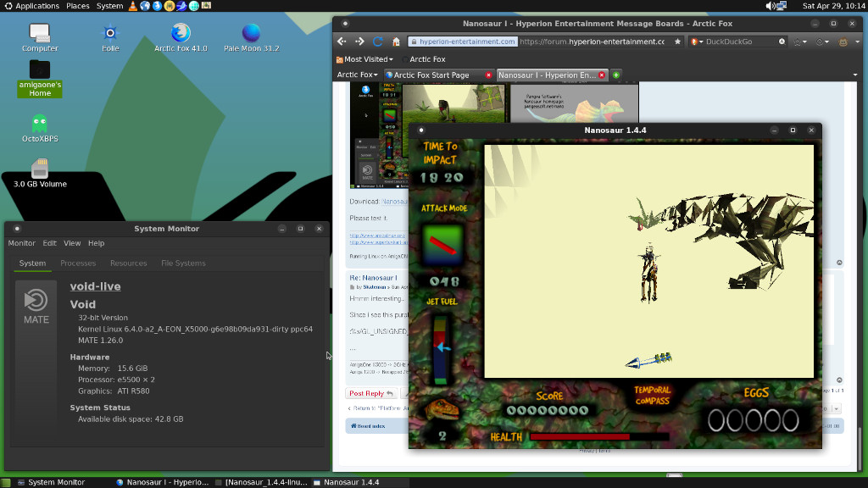Expand the toolbar overflow arrow at far right

point(858,42)
